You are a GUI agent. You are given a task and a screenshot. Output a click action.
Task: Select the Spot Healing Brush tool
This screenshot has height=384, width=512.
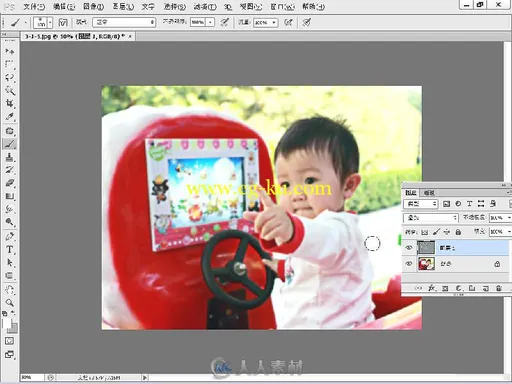point(9,131)
